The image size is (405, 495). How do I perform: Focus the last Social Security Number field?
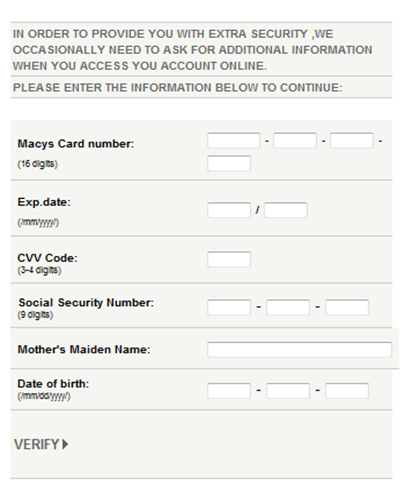347,307
